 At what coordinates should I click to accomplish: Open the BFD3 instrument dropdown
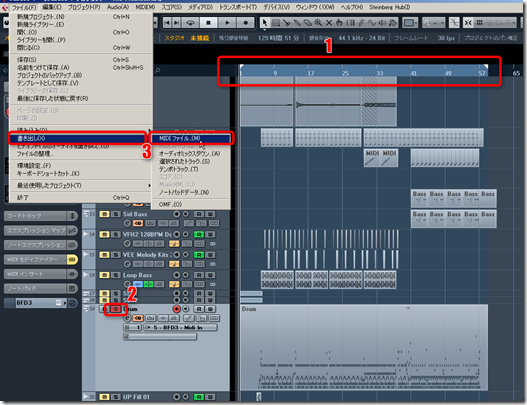tap(40, 303)
